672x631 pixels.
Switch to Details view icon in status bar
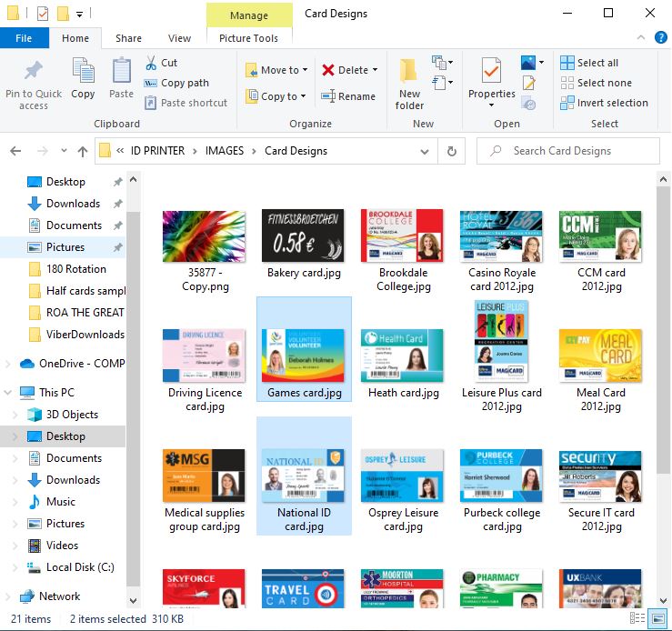(x=637, y=618)
